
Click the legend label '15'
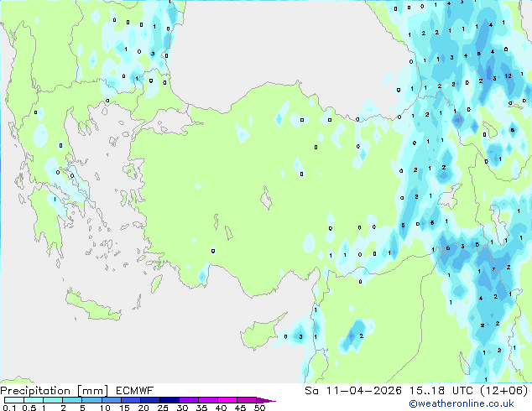(124, 408)
